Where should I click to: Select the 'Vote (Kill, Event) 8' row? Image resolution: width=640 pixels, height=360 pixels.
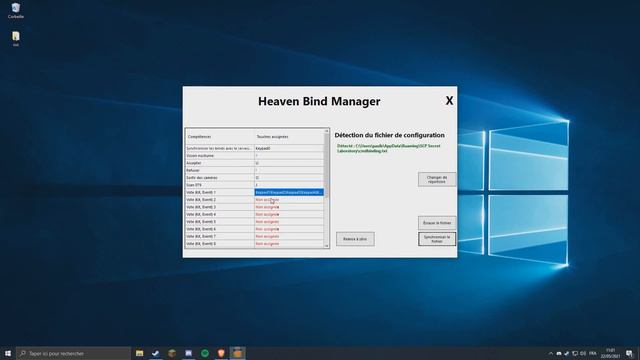click(255, 244)
